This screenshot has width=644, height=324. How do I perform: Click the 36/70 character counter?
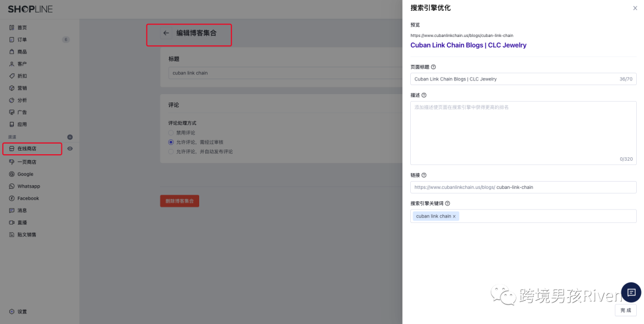pyautogui.click(x=626, y=79)
